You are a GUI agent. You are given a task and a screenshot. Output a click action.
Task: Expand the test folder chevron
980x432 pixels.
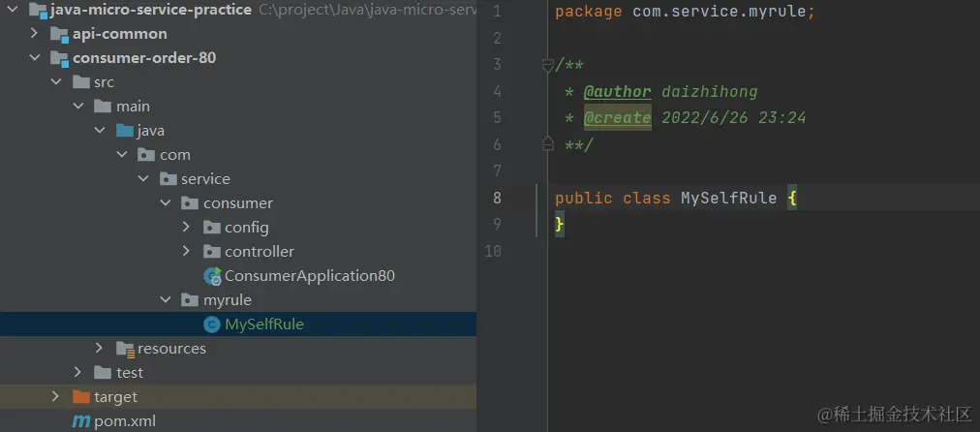click(77, 372)
